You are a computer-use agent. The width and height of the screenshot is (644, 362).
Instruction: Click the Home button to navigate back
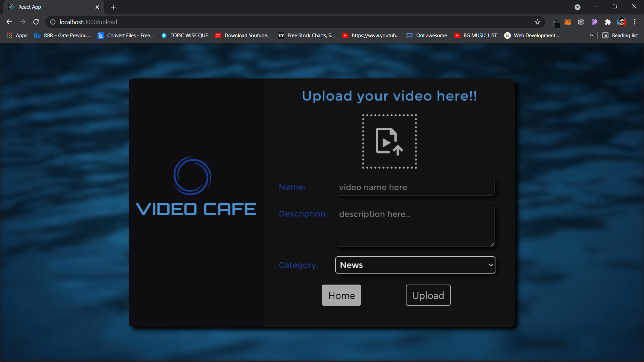click(341, 295)
